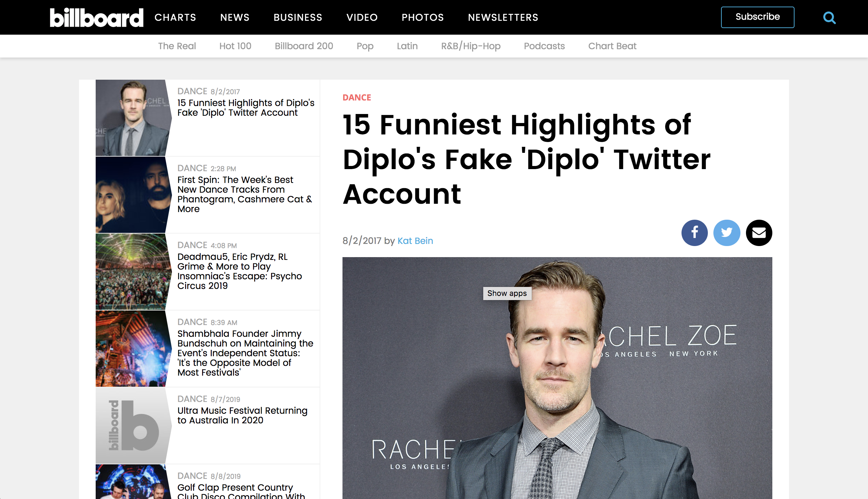Image resolution: width=868 pixels, height=499 pixels.
Task: Click thumbnail of man in gray suit
Action: [x=133, y=118]
